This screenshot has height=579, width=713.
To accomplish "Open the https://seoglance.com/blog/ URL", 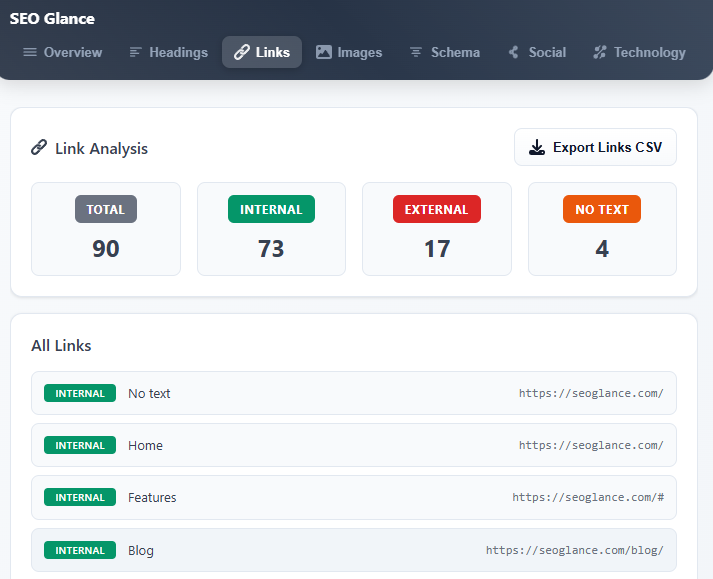I will (575, 550).
